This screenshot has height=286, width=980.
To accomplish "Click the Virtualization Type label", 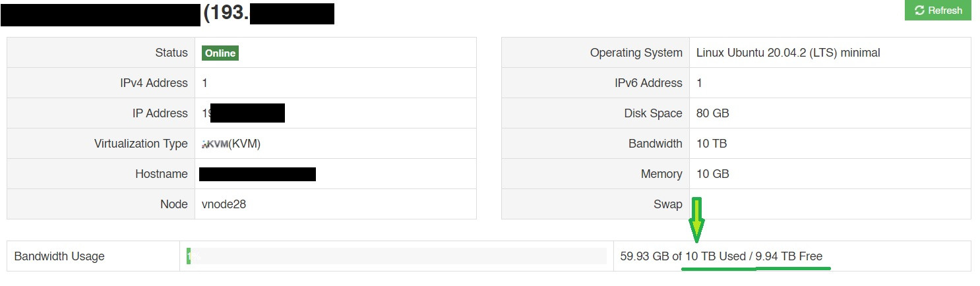I will coord(141,144).
